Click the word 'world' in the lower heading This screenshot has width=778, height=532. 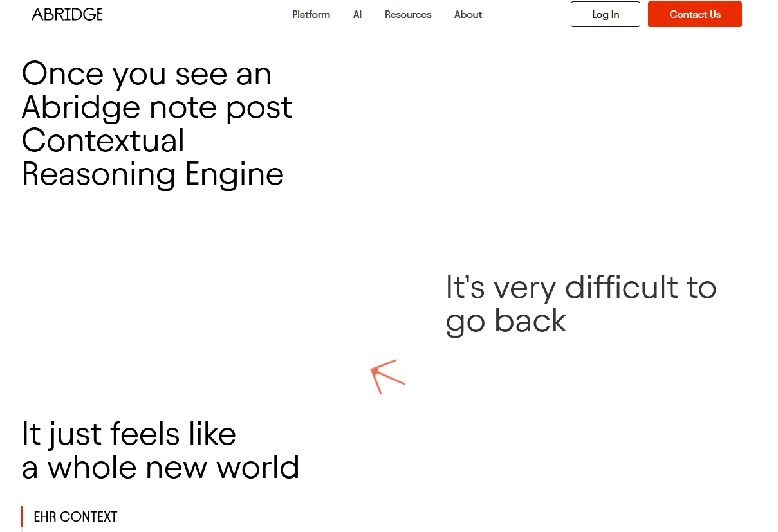[x=257, y=468]
